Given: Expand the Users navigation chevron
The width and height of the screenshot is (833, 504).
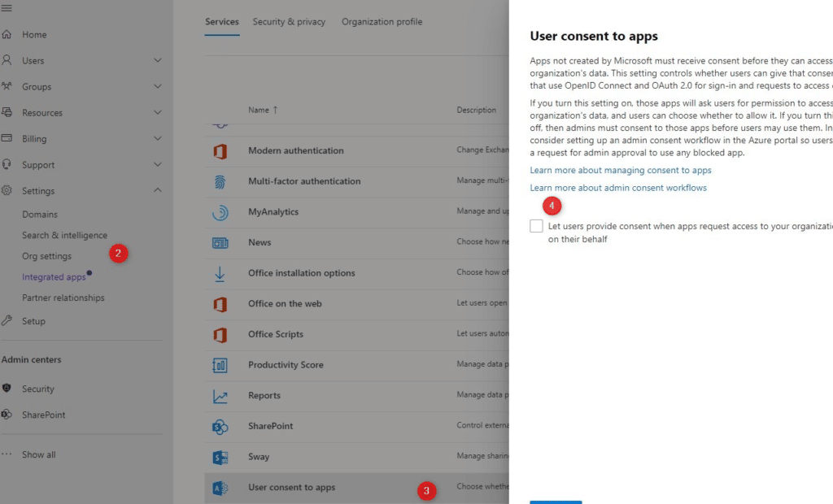Looking at the screenshot, I should pos(158,60).
